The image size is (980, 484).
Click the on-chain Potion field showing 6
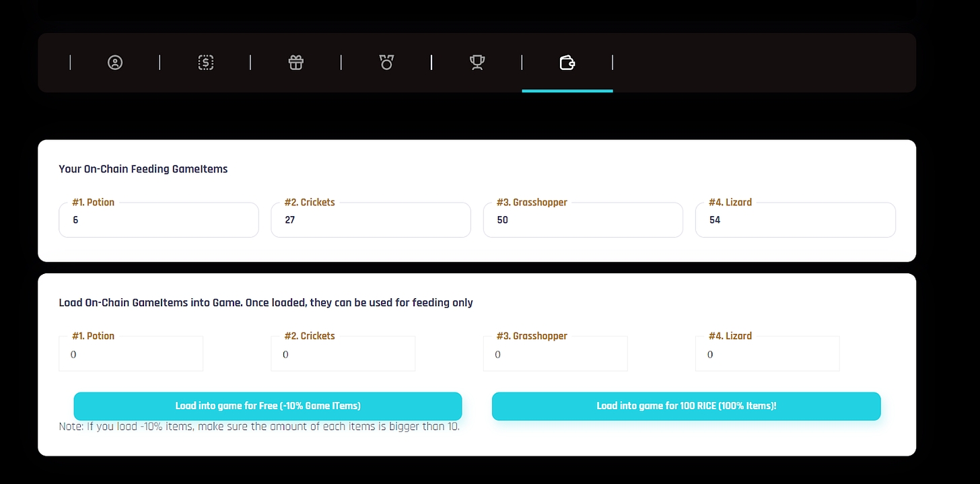tap(158, 220)
